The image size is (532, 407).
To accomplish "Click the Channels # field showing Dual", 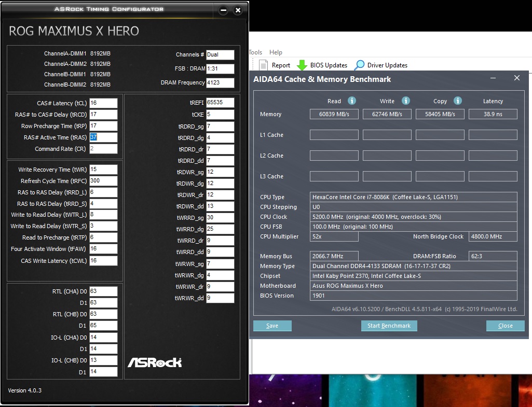I will (220, 54).
